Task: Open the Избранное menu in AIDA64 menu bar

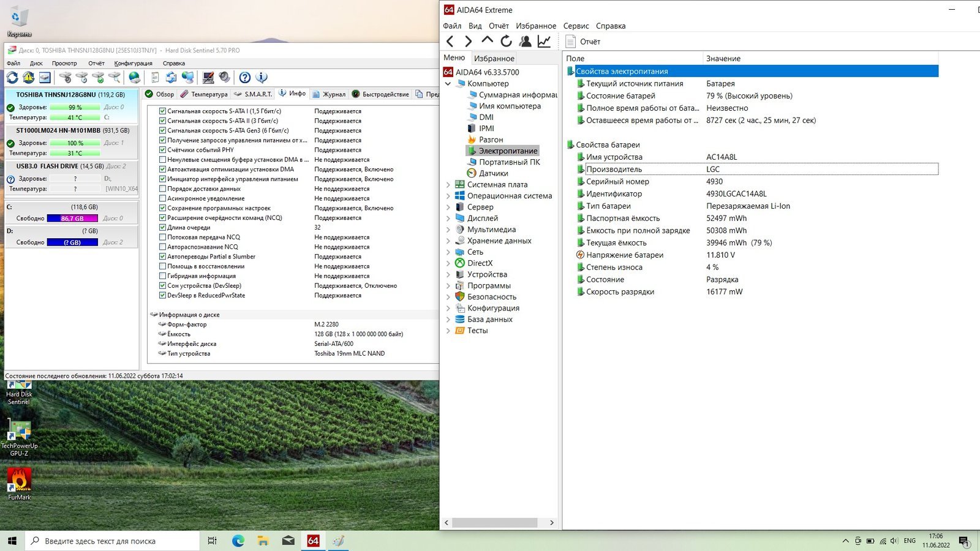Action: (x=536, y=26)
